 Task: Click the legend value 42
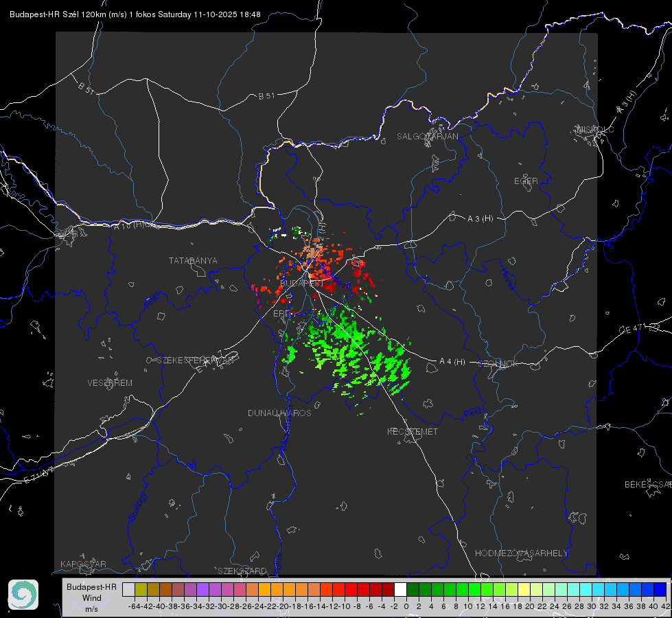[666, 606]
